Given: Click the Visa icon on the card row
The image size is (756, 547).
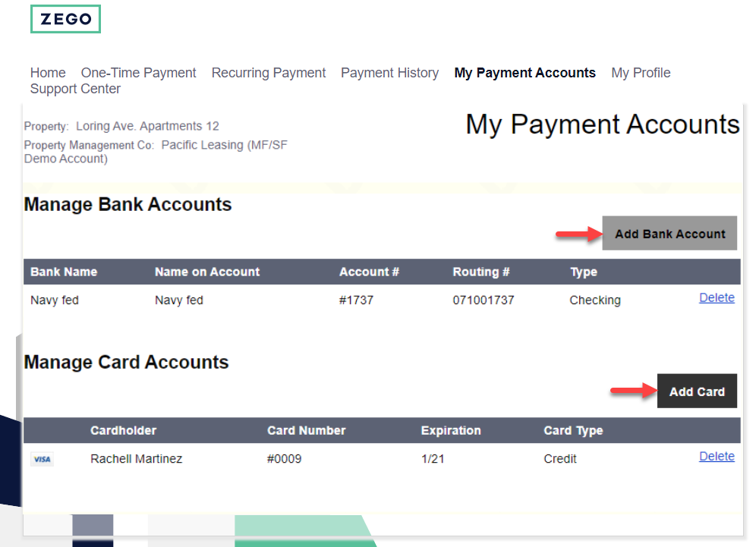Looking at the screenshot, I should click(x=42, y=459).
